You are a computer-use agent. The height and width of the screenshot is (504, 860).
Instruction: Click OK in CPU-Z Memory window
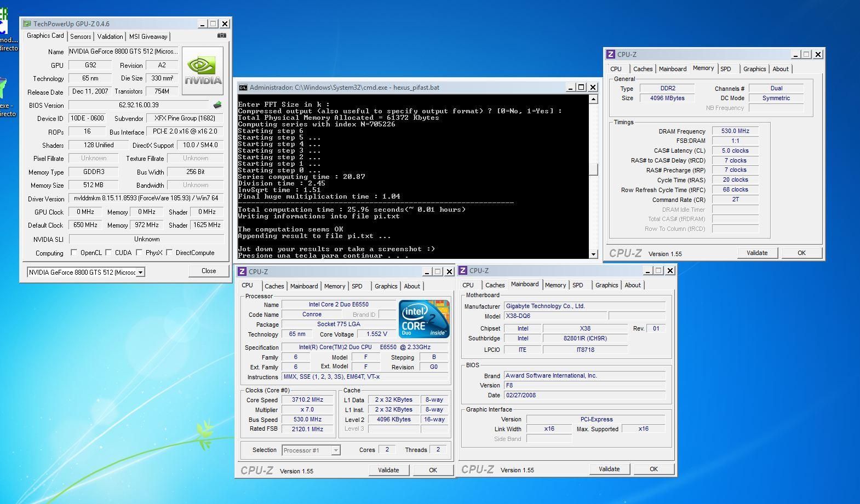coord(801,253)
